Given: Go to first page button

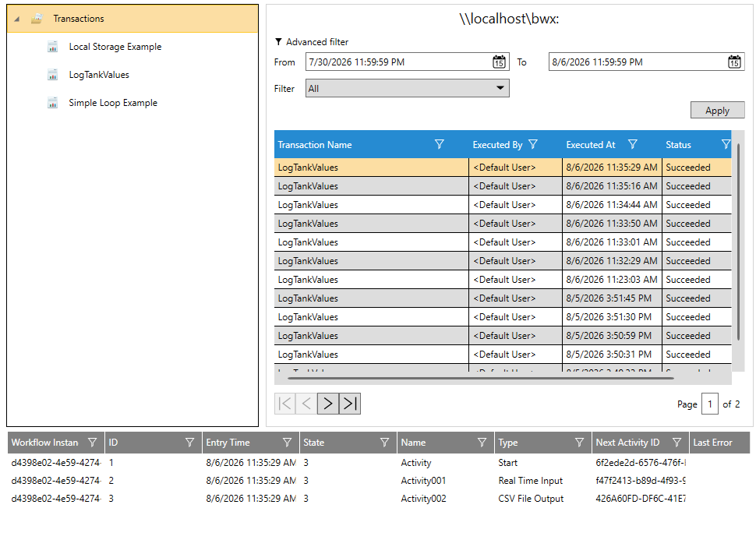Looking at the screenshot, I should click(285, 404).
